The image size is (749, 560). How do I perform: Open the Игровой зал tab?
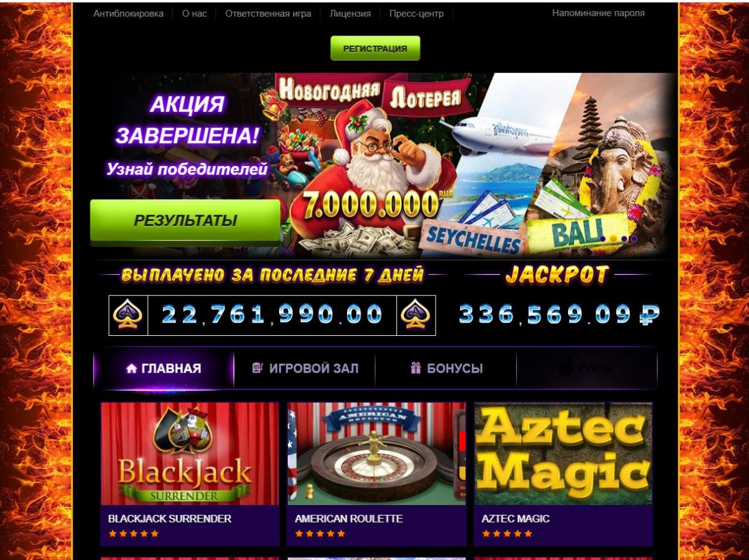pos(305,369)
